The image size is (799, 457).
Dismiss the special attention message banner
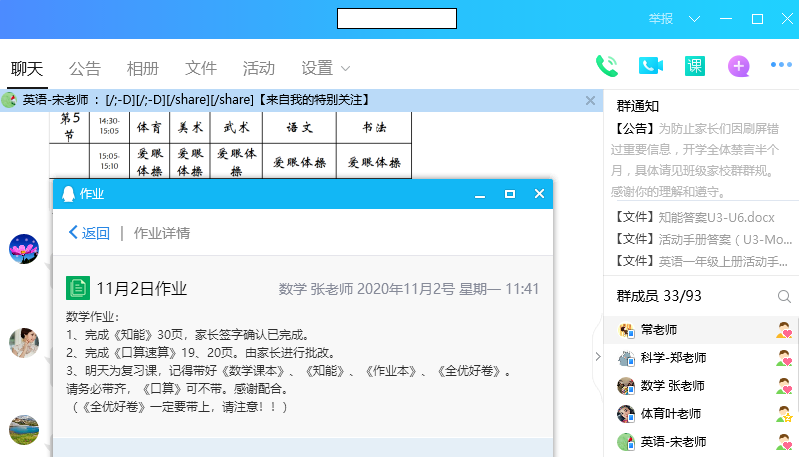pos(590,100)
